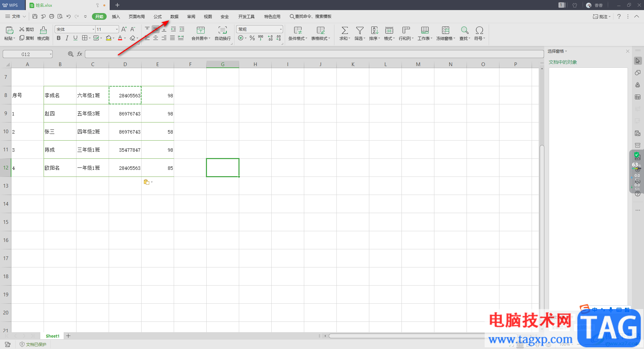The height and width of the screenshot is (349, 644).
Task: Increase decimal places
Action: (270, 38)
